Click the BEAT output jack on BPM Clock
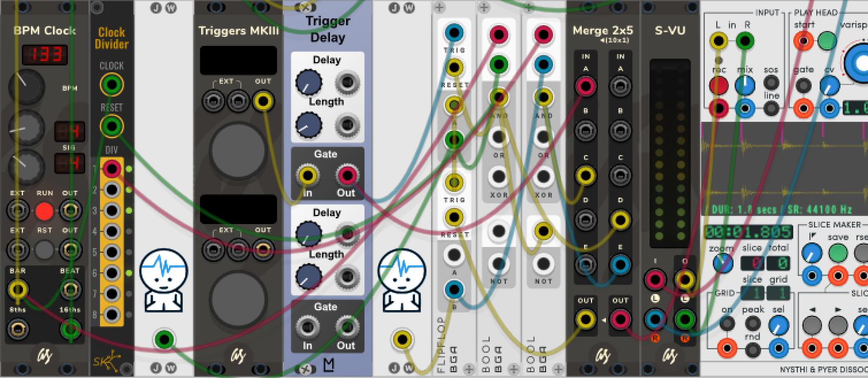 70,290
